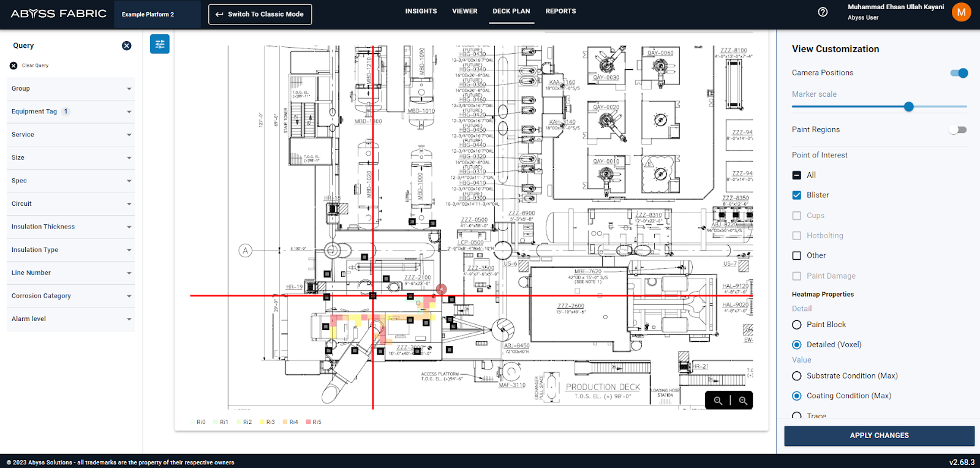
Task: Select the Paint Block radio option
Action: [797, 325]
